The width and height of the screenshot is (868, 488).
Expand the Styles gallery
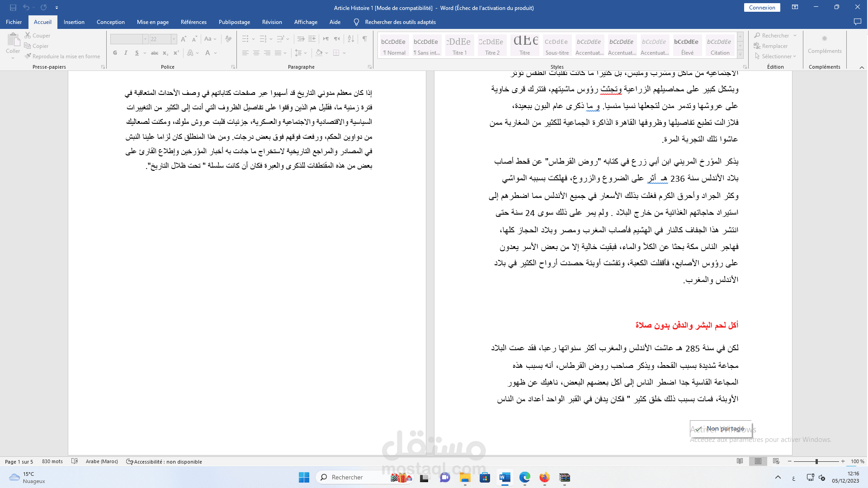click(x=740, y=54)
